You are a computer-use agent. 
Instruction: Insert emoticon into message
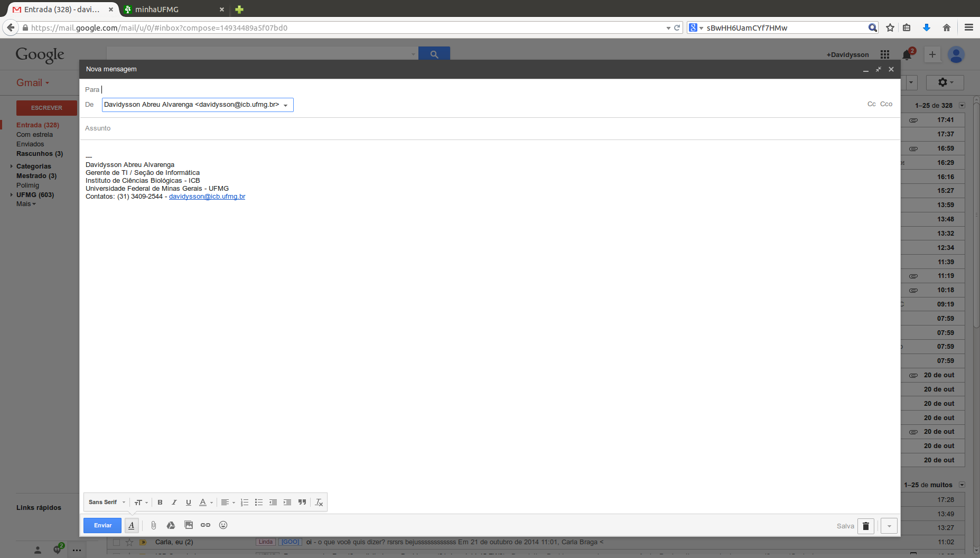point(223,525)
